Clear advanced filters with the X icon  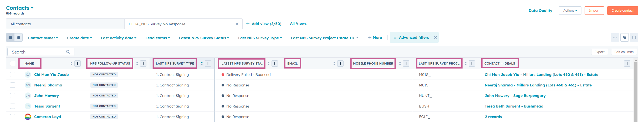click(x=436, y=37)
